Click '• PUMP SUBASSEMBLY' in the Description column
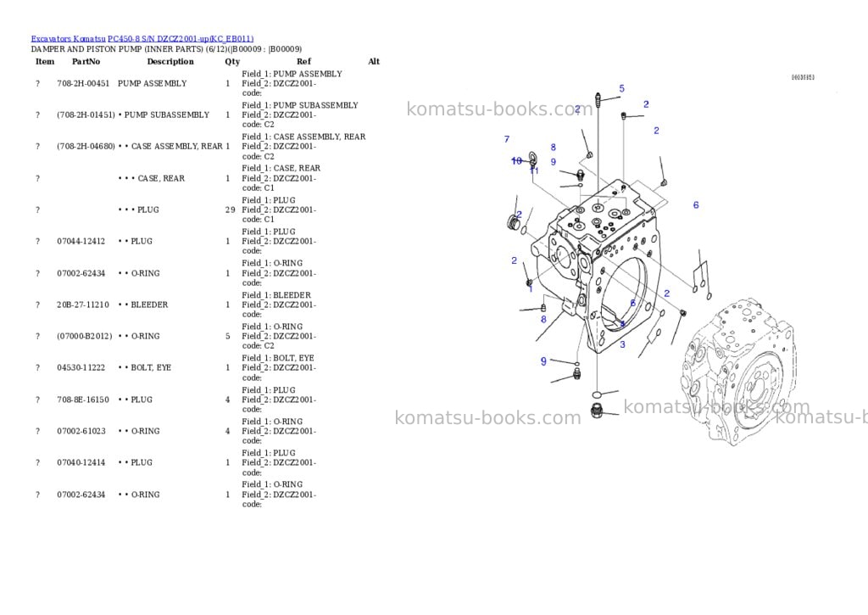868x615 pixels. coord(164,115)
